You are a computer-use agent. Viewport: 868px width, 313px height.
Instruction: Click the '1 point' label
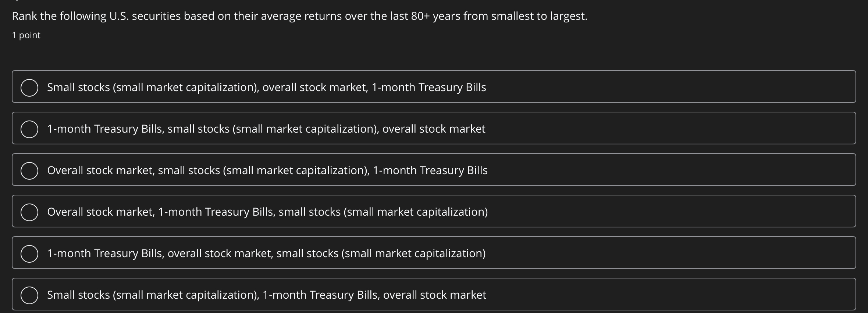[26, 35]
